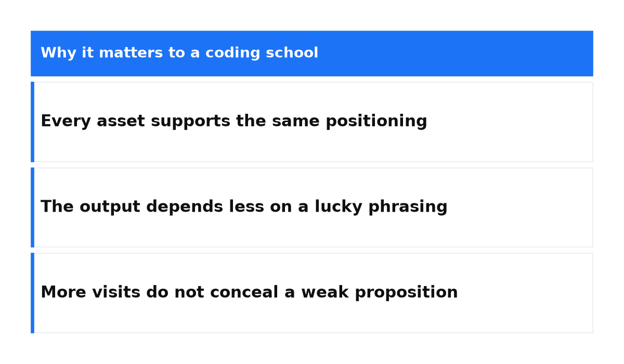Click the words "More visits" in the third card

tap(90, 292)
